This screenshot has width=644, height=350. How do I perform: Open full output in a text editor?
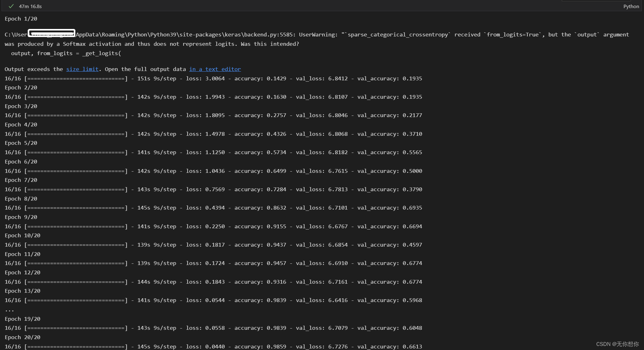pos(215,69)
